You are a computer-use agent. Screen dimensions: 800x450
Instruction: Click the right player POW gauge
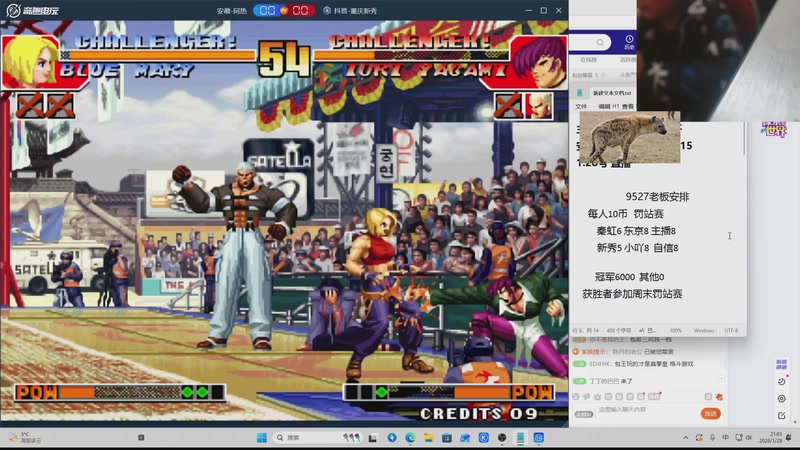coord(449,392)
